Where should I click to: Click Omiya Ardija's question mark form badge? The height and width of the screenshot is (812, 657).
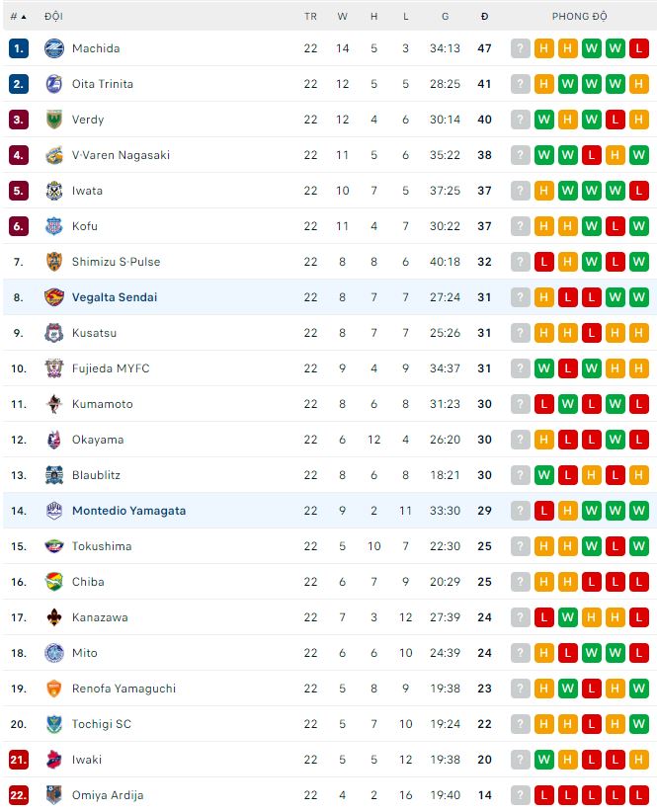(521, 795)
